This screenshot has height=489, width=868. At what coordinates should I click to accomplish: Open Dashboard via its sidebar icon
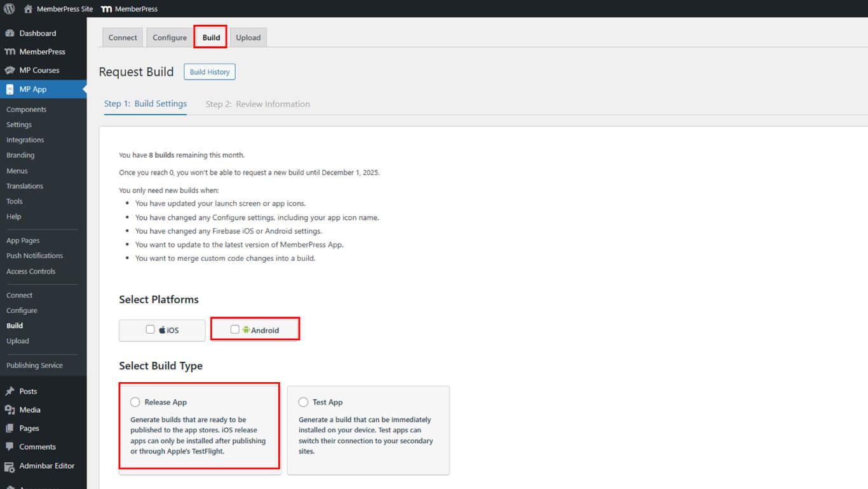(10, 33)
